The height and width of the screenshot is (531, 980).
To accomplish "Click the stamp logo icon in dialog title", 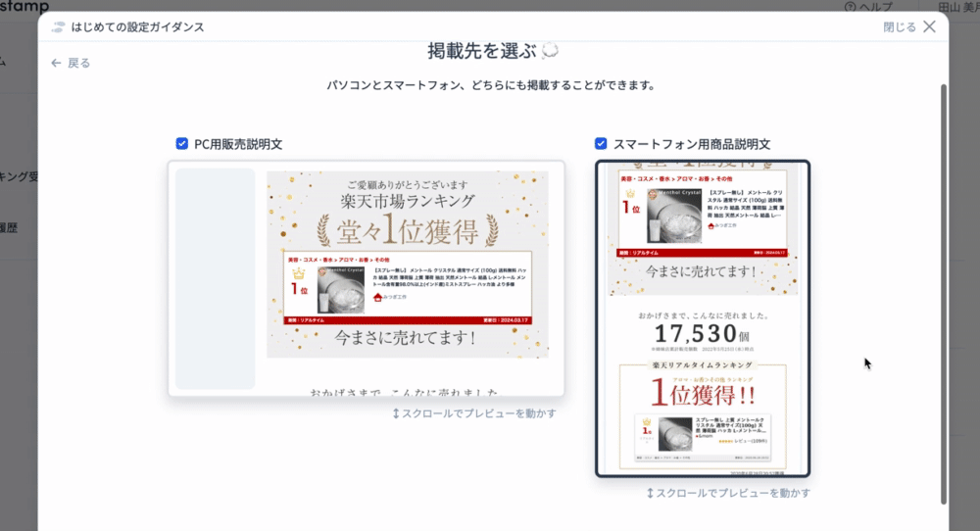I will tap(58, 26).
